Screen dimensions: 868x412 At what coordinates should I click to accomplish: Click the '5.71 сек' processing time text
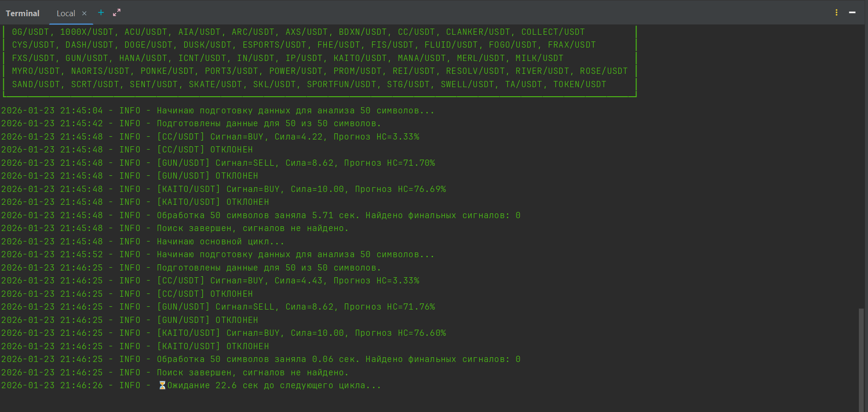pos(333,215)
